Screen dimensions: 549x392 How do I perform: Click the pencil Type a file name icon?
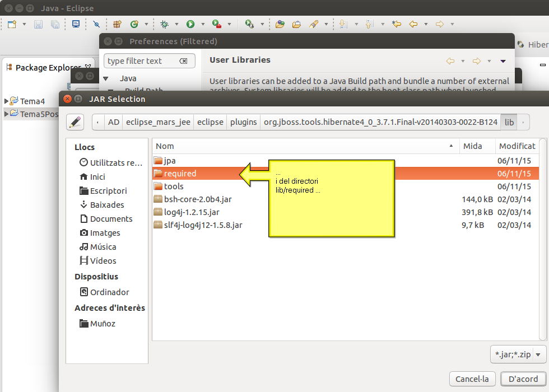click(x=75, y=122)
